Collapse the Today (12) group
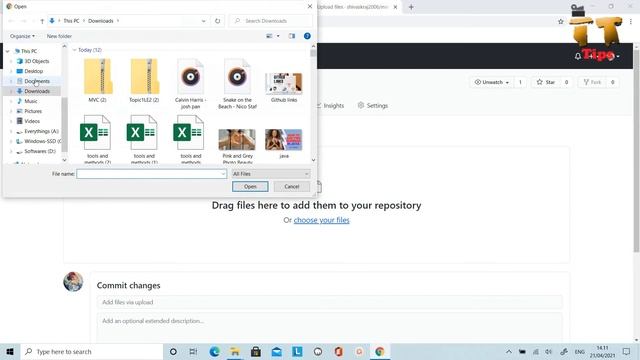Viewport: 640px width, 360px height. point(74,50)
